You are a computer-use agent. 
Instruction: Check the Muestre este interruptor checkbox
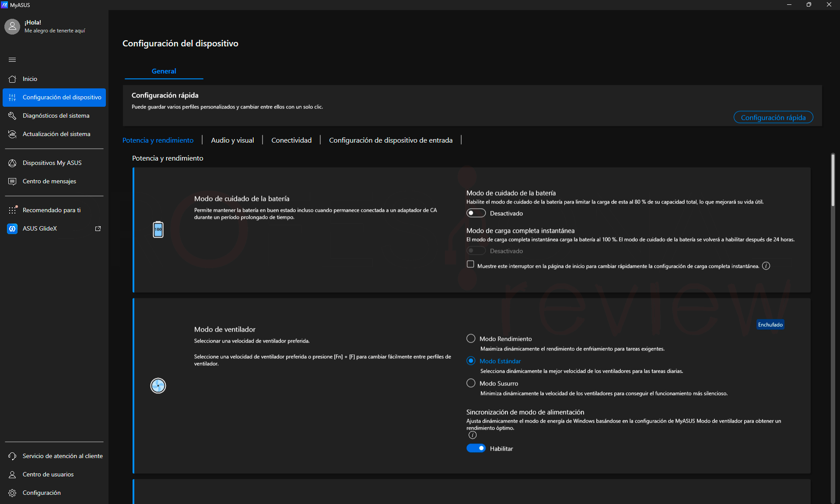(470, 264)
